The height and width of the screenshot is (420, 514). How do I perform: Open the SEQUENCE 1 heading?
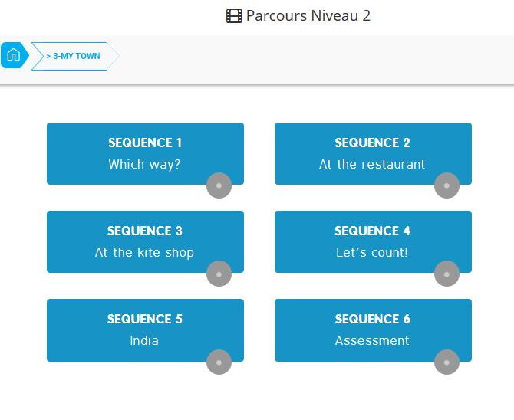(x=145, y=143)
